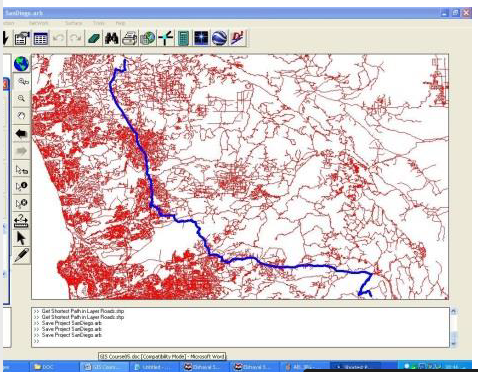Activate the zoom-in magnifier tool

coord(21,98)
